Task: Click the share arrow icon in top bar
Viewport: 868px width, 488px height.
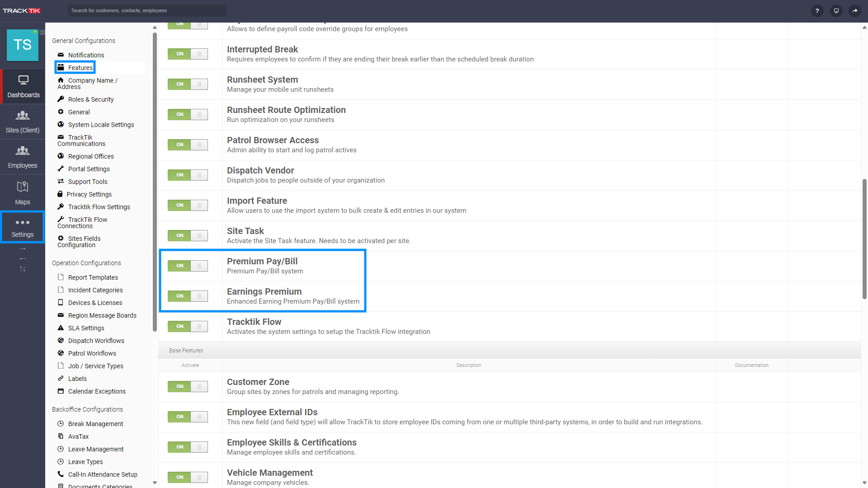Action: tap(855, 11)
